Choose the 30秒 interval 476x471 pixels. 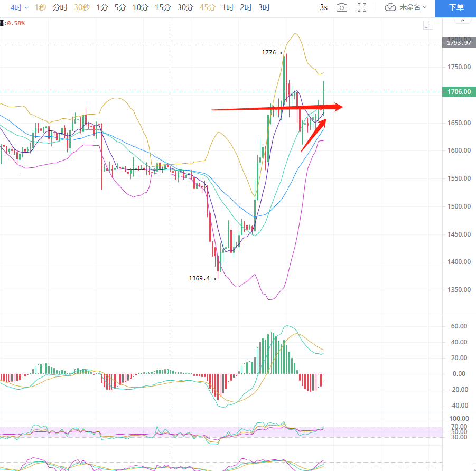point(81,7)
